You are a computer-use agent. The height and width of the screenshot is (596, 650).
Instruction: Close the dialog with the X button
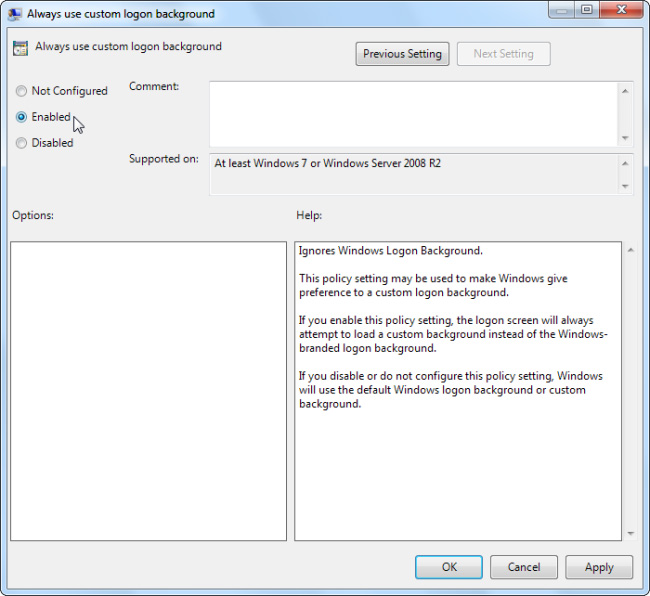tap(621, 10)
